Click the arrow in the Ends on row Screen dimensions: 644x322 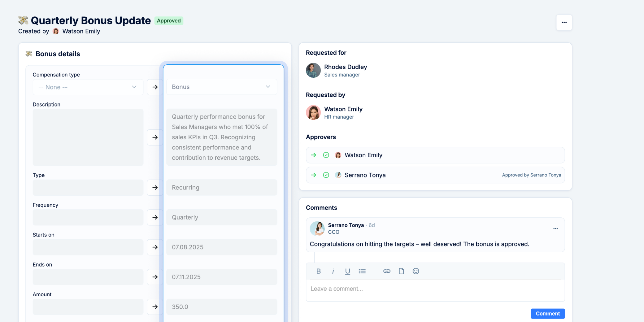pos(155,277)
